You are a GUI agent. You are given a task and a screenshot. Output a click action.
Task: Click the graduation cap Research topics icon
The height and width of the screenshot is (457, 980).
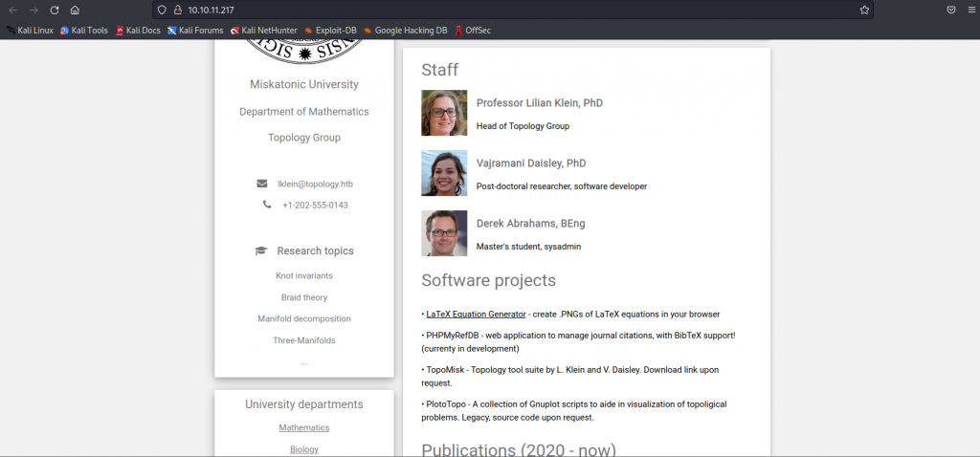click(261, 251)
